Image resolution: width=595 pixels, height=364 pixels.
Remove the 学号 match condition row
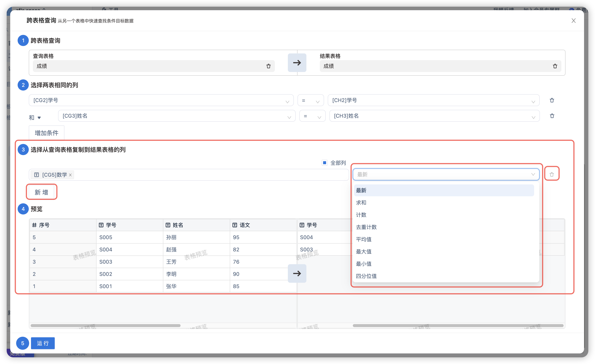552,100
